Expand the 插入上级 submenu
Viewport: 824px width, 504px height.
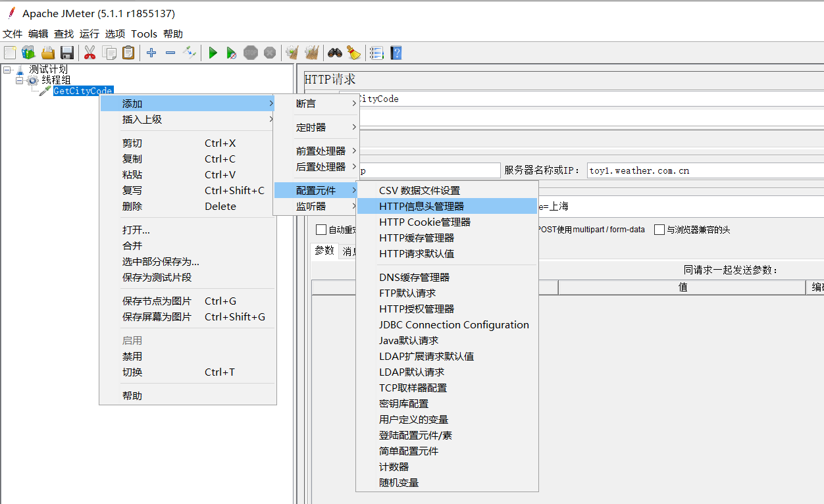[x=188, y=120]
